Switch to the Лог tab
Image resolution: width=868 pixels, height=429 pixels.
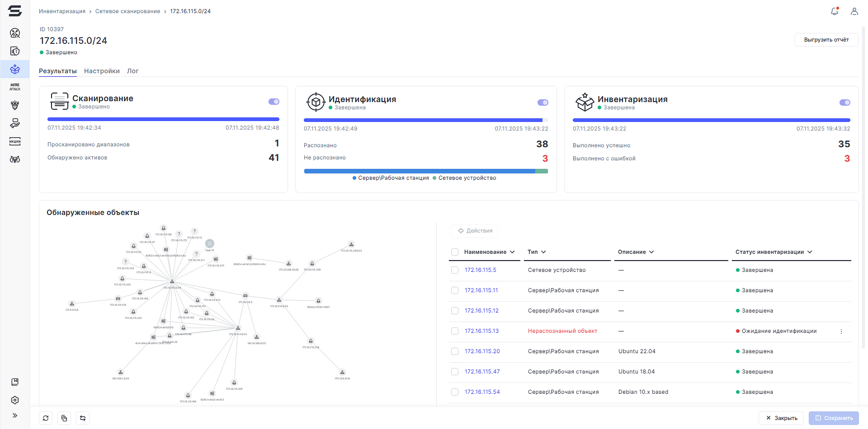click(x=132, y=71)
